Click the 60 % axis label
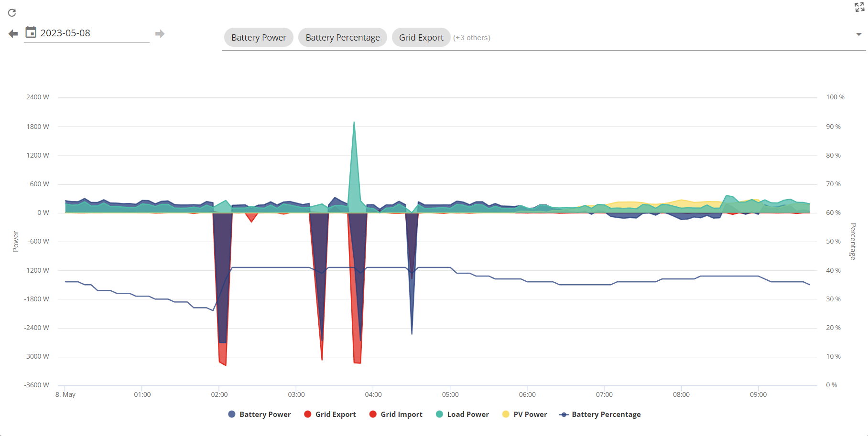The image size is (868, 436). (x=833, y=213)
